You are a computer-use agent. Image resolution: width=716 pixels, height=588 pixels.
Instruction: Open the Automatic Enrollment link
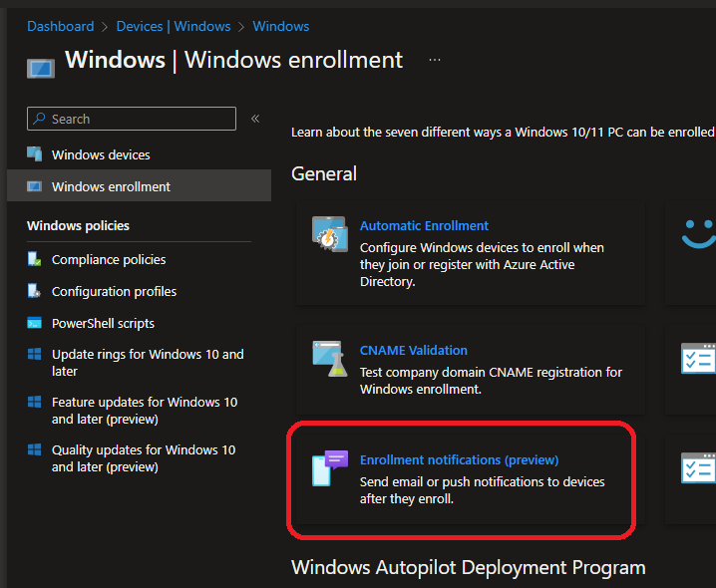(x=424, y=225)
